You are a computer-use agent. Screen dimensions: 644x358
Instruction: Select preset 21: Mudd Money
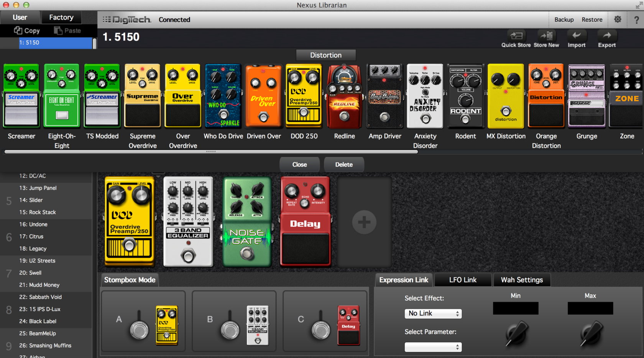46,285
